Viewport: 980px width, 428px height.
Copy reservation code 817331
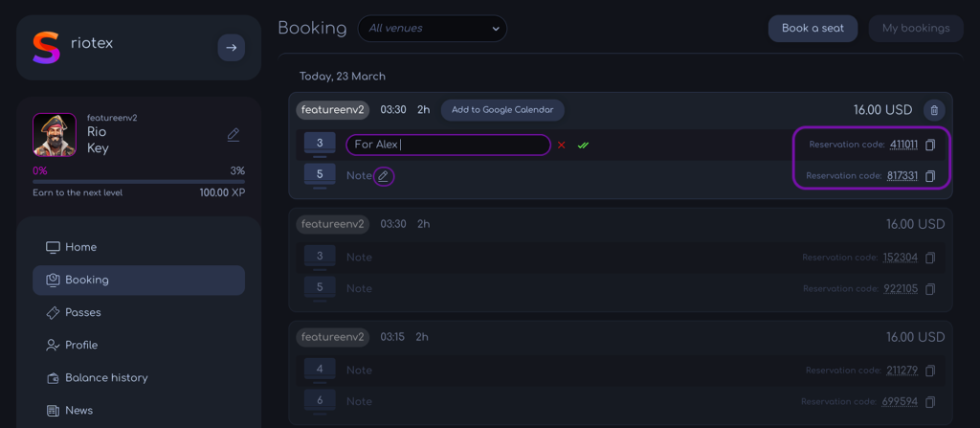pos(930,176)
